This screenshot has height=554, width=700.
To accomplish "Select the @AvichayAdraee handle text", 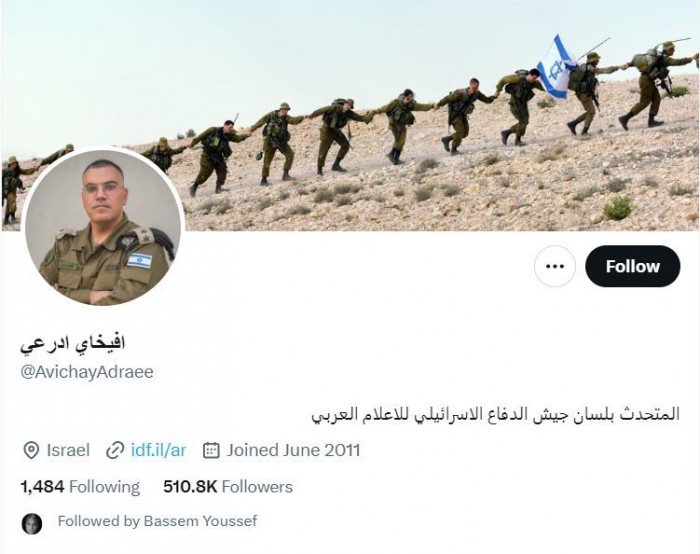I will (87, 372).
